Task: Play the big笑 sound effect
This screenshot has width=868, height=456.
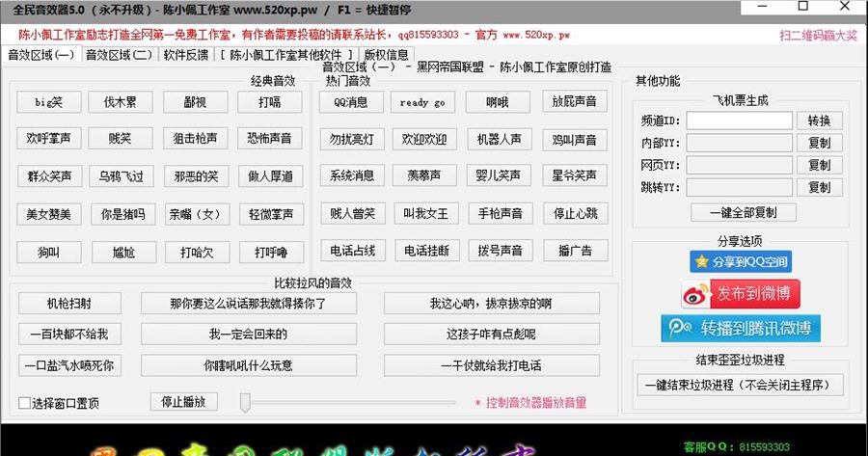Action: [49, 102]
